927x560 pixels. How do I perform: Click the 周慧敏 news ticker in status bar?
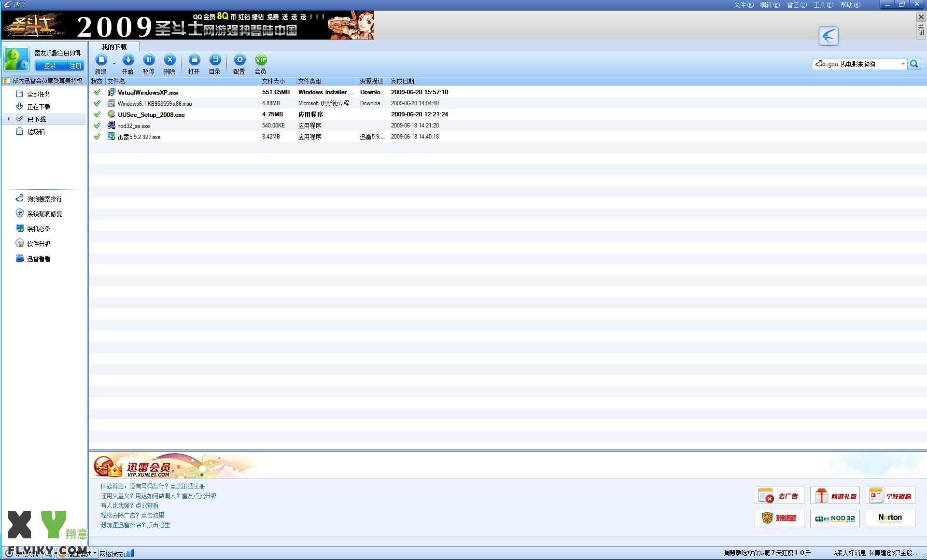[x=767, y=553]
